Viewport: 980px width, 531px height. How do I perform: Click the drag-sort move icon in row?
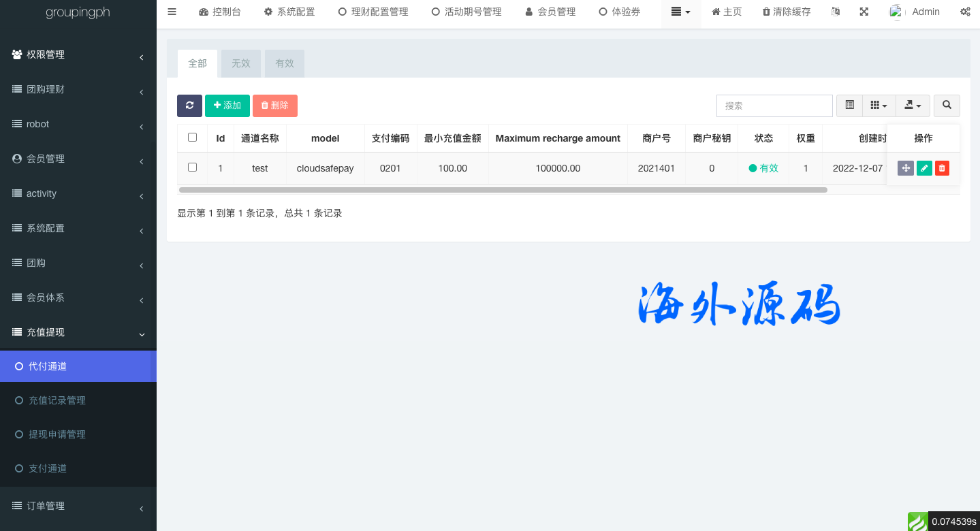(905, 168)
